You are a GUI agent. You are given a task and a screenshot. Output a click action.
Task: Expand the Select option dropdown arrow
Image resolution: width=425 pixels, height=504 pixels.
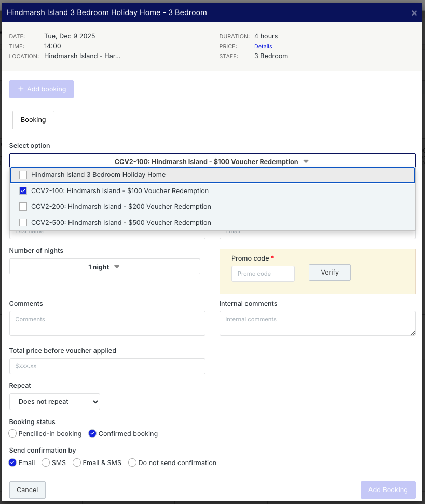coord(306,161)
